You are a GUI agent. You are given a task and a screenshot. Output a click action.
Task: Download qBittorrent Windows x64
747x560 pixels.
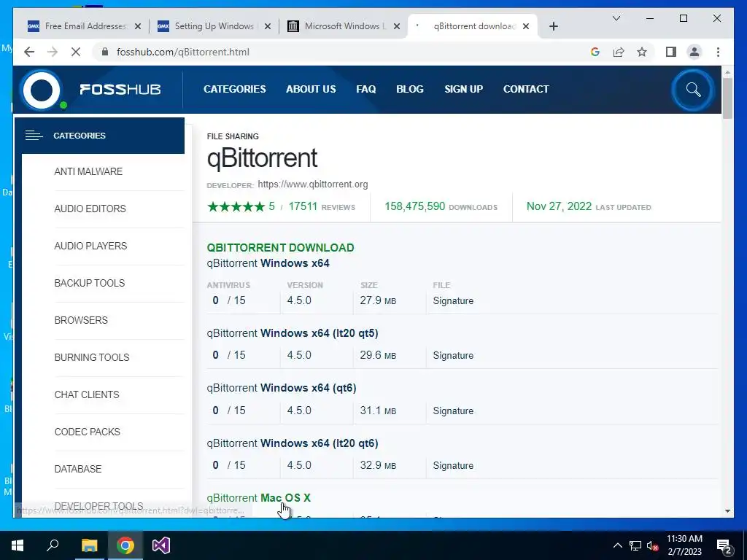(x=268, y=262)
